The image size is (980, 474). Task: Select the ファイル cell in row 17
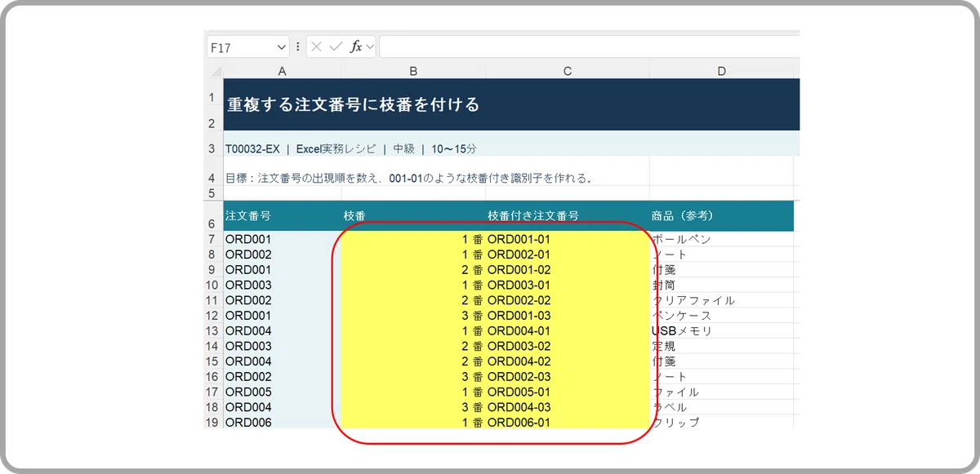click(x=722, y=392)
